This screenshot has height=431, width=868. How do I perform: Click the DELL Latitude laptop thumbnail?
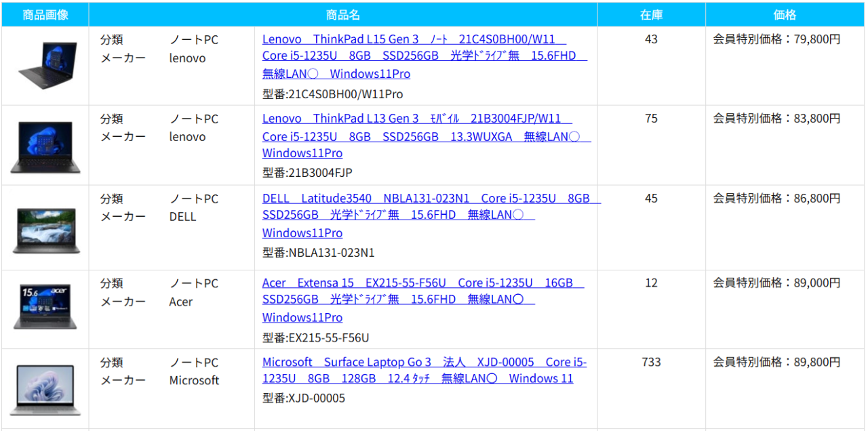pos(45,230)
